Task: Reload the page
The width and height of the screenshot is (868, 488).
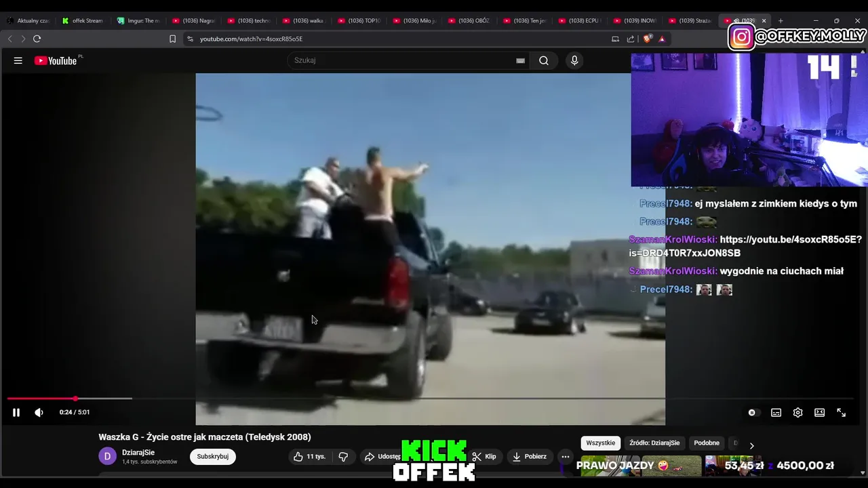Action: point(37,39)
